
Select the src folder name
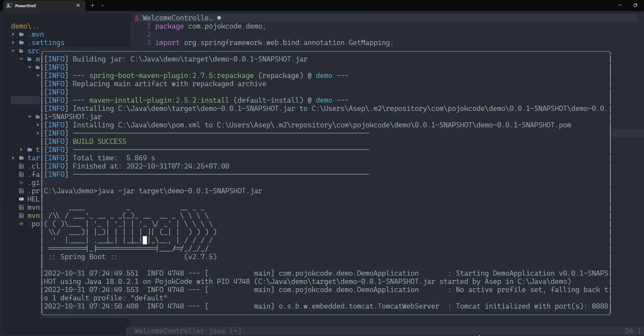(x=34, y=51)
